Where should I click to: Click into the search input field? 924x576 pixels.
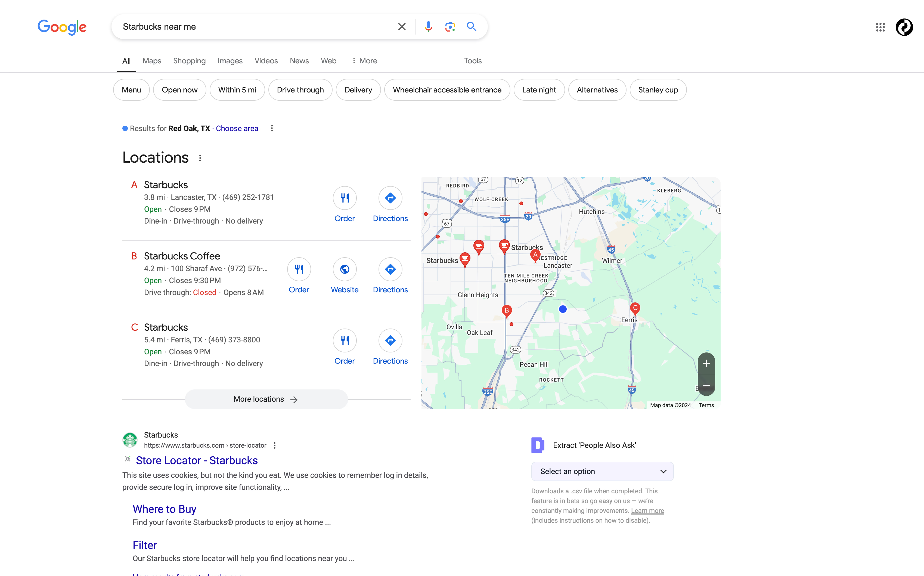coord(255,27)
